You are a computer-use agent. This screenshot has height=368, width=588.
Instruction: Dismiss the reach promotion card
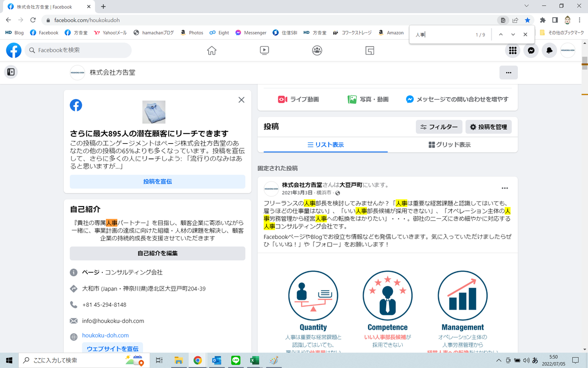(241, 100)
